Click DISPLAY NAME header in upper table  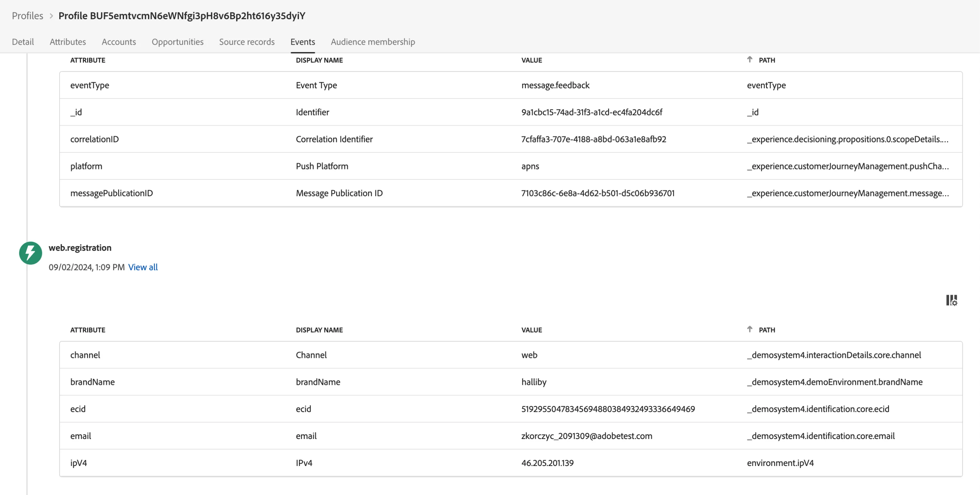tap(319, 60)
